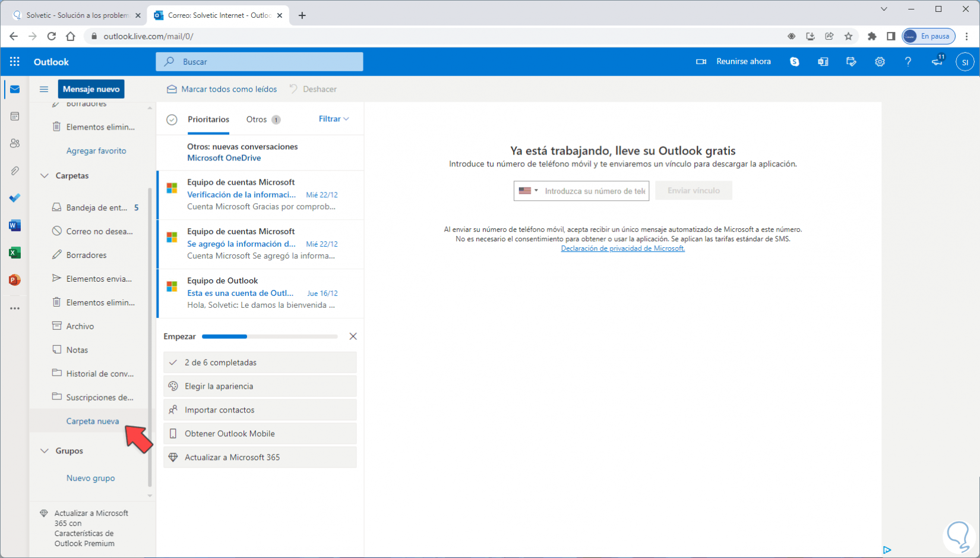Launch PowerPoint from the sidebar
Screen dimensions: 980x558
coord(15,280)
